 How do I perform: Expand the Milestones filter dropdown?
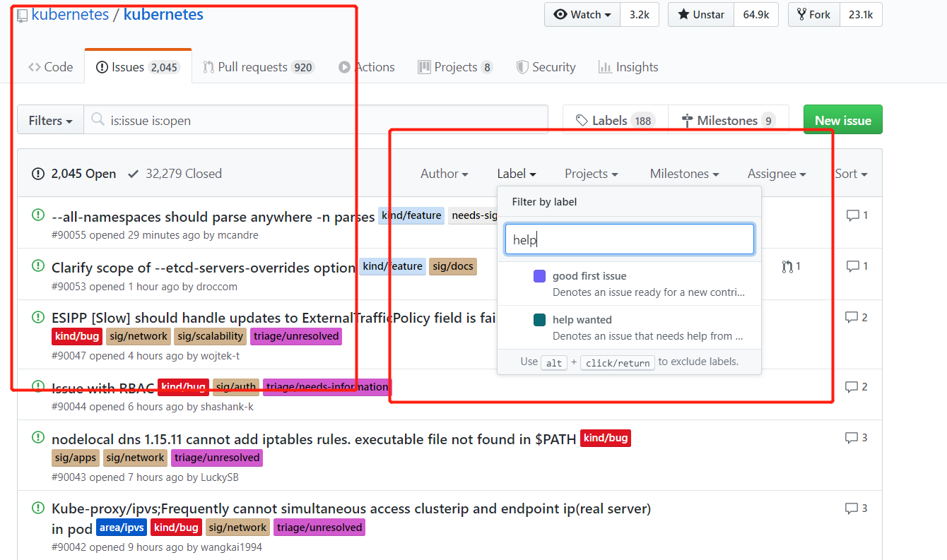[685, 174]
